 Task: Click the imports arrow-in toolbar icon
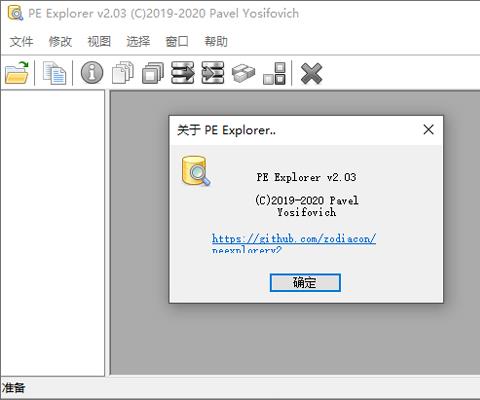tap(213, 73)
